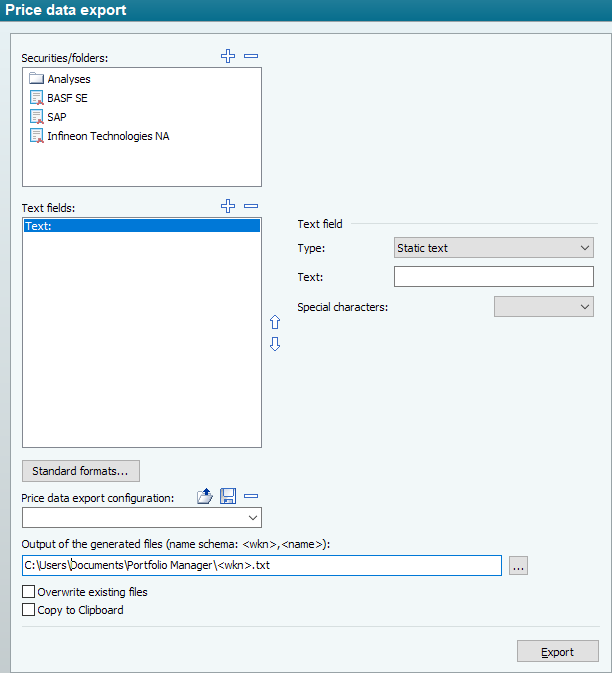
Task: Toggle Copy to Clipboard checkbox
Action: pos(29,609)
